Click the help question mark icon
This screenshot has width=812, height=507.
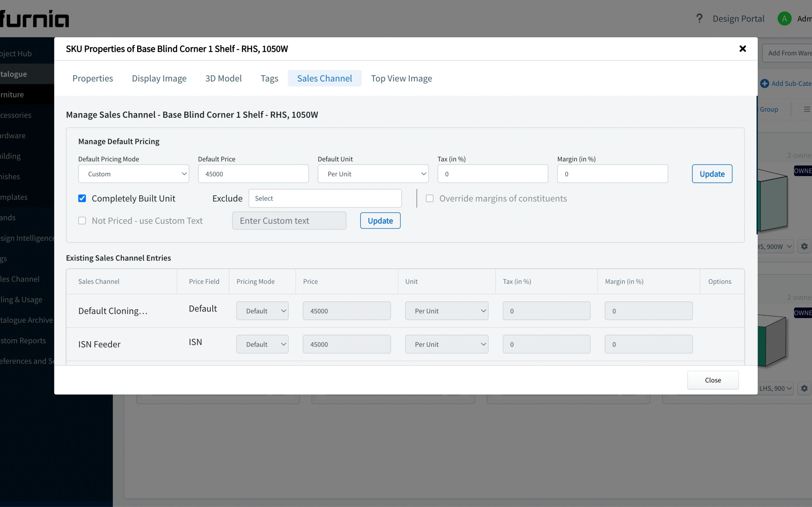pyautogui.click(x=699, y=18)
